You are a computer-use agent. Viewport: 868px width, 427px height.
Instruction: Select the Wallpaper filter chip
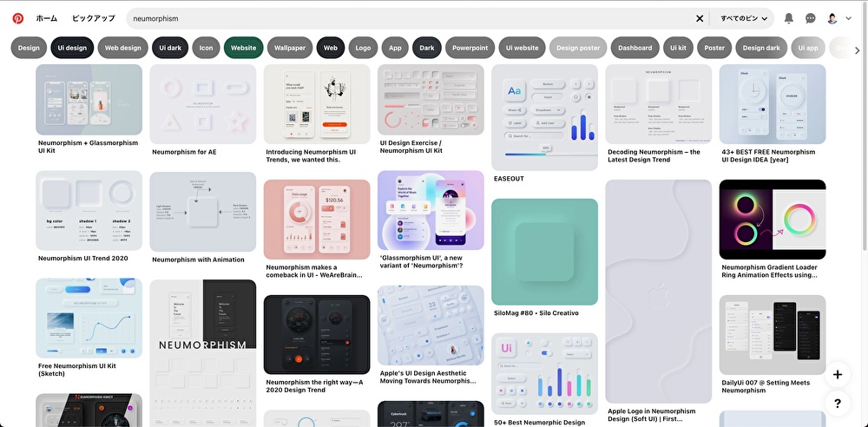coord(290,48)
